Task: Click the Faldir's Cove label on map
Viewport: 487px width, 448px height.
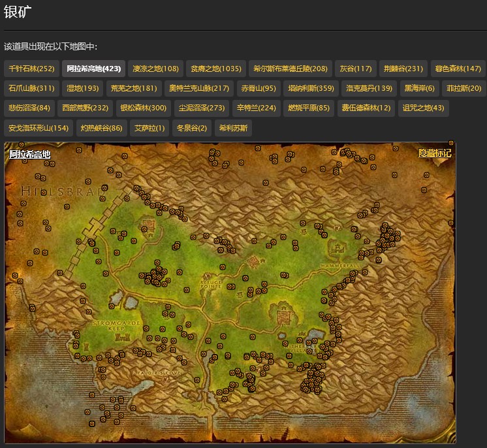Action: click(159, 373)
